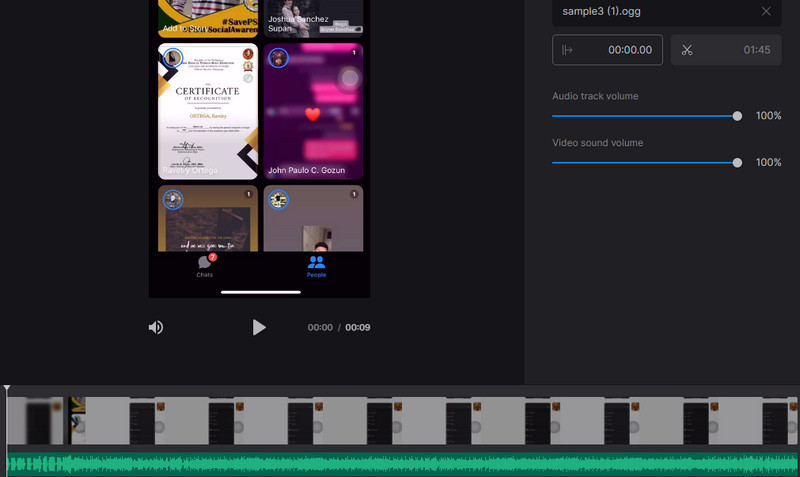Click the Add to Story card

pos(208,18)
